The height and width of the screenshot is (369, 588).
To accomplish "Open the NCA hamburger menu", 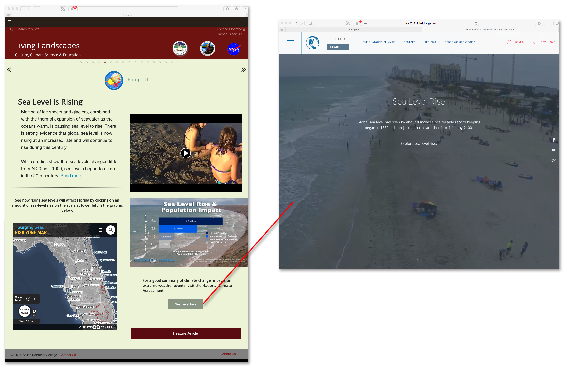I will (x=290, y=43).
